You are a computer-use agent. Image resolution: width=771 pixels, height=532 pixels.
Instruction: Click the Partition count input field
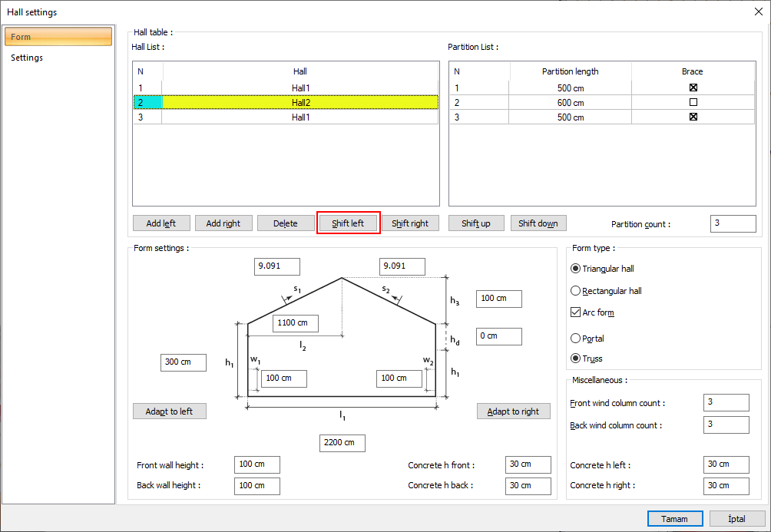[733, 223]
